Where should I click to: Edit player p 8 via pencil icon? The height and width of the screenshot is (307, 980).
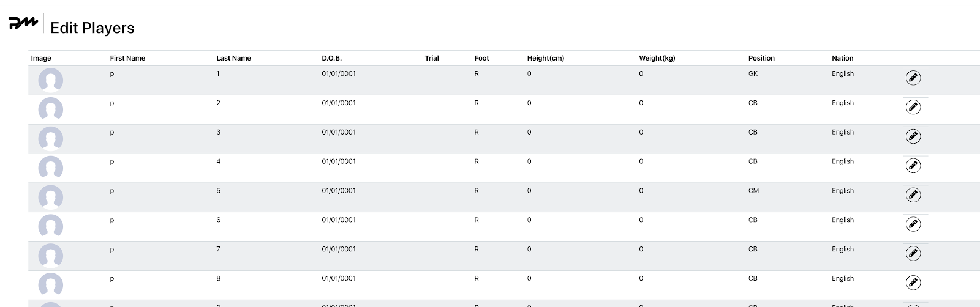[913, 283]
